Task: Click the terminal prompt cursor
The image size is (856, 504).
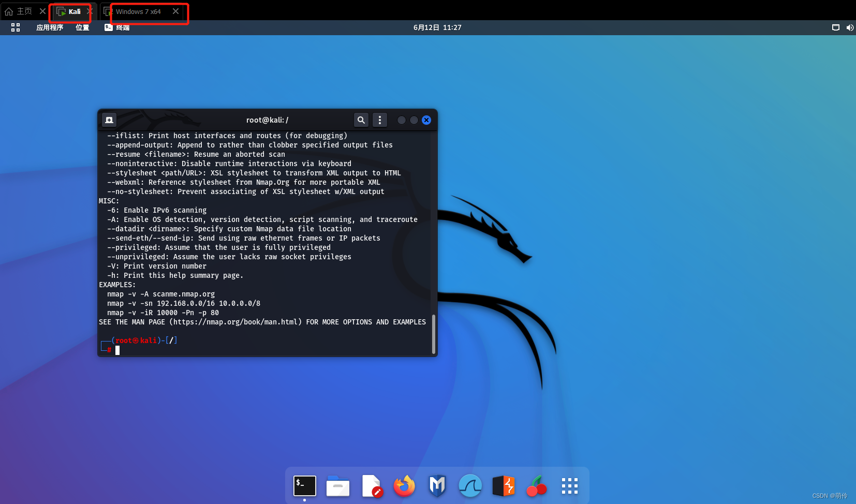Action: tap(117, 350)
